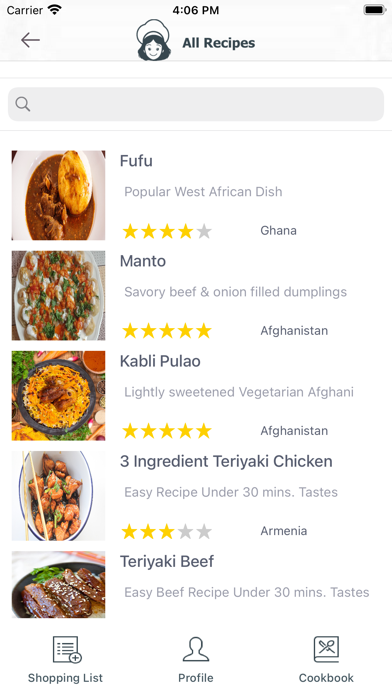Select the Fufu recipe title
The width and height of the screenshot is (392, 696).
pyautogui.click(x=136, y=161)
